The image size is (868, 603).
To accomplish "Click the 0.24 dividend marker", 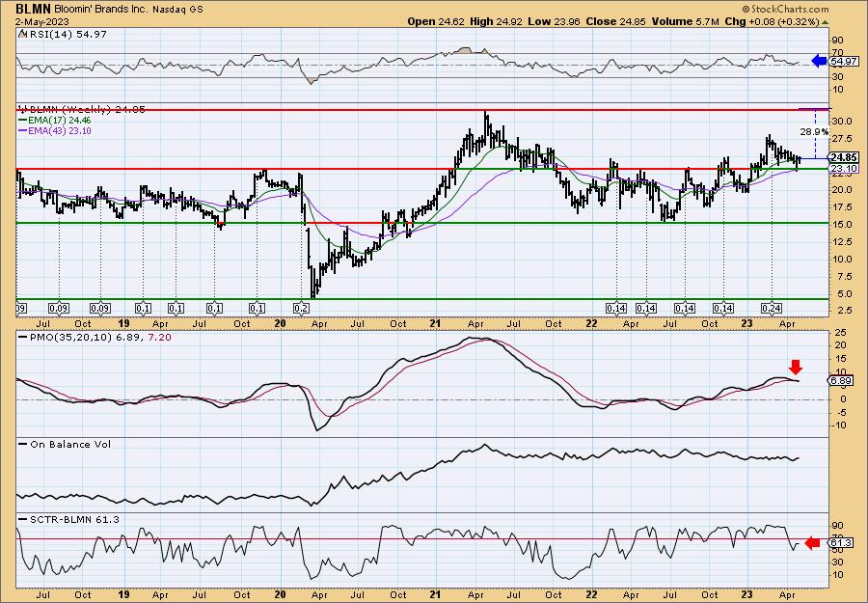I will 772,309.
